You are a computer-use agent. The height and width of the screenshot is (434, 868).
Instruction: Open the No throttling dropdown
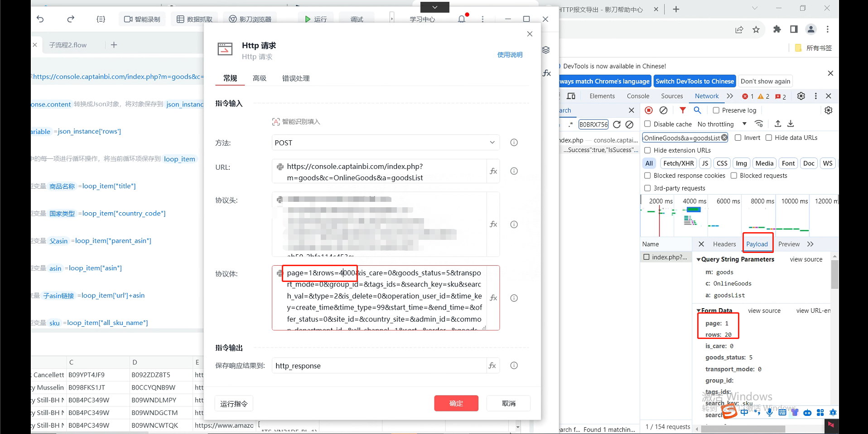(722, 124)
